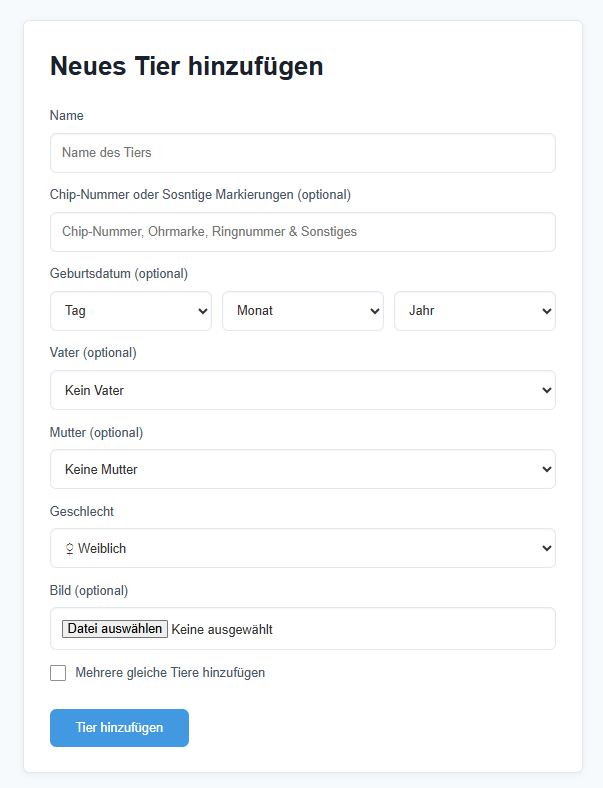This screenshot has height=788, width=603.
Task: Click the female symbol beside Weiblich
Action: pyautogui.click(x=70, y=549)
